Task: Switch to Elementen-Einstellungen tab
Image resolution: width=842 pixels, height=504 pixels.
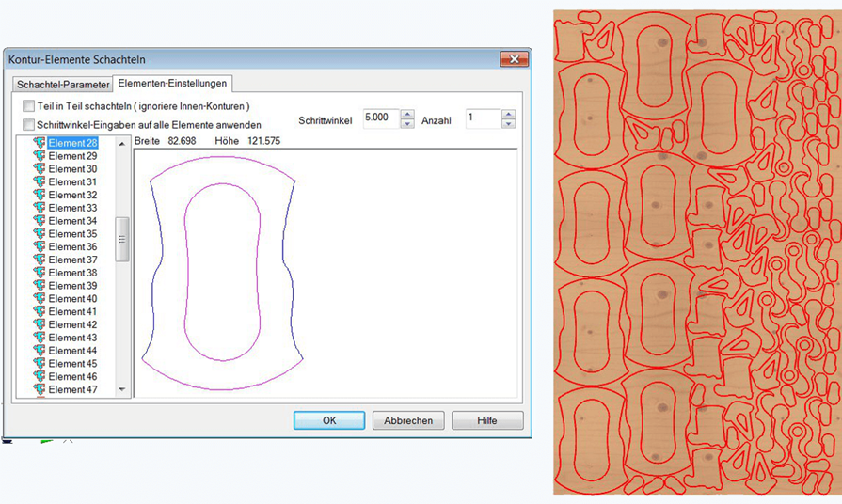Action: click(x=172, y=83)
